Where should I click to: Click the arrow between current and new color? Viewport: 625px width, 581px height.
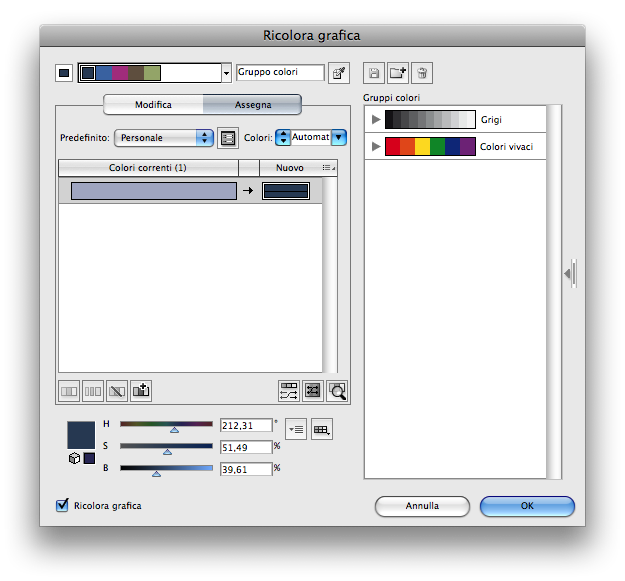[x=248, y=190]
